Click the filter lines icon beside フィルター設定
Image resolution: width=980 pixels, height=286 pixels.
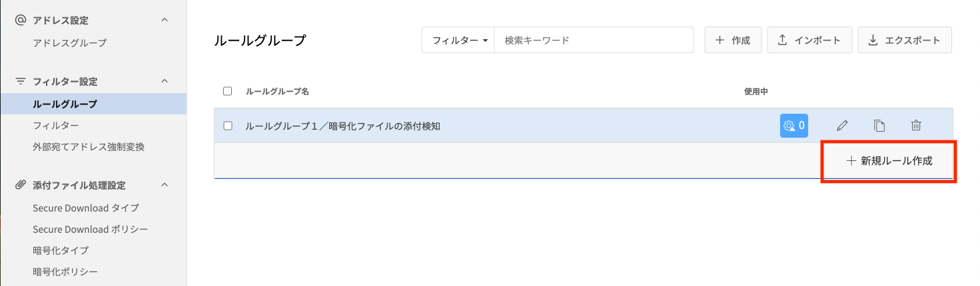point(21,82)
